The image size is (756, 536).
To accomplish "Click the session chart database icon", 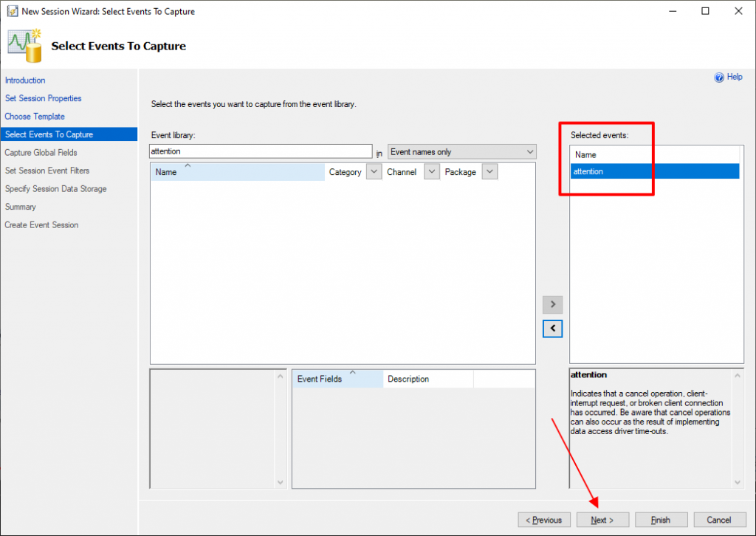I will coord(24,46).
